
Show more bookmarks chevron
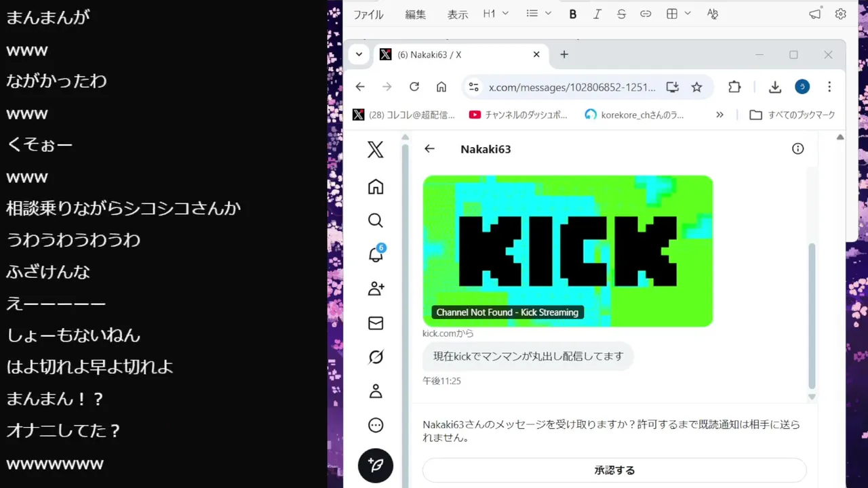click(x=719, y=115)
